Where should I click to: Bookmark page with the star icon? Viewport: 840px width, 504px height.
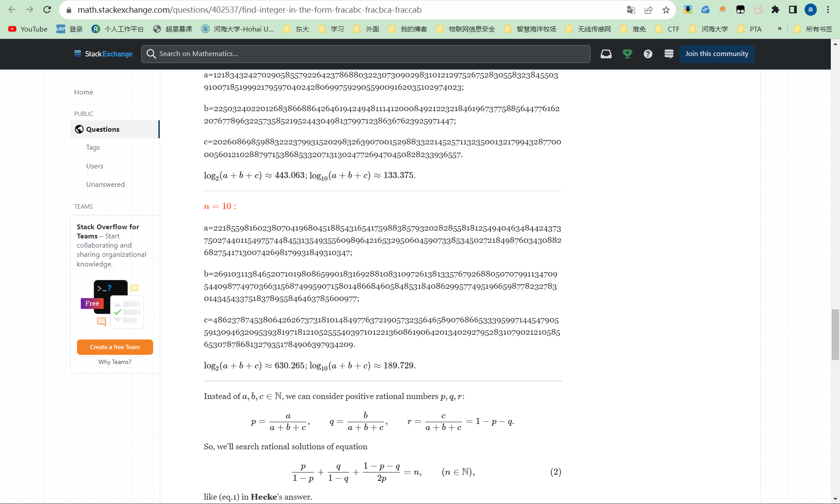point(666,10)
